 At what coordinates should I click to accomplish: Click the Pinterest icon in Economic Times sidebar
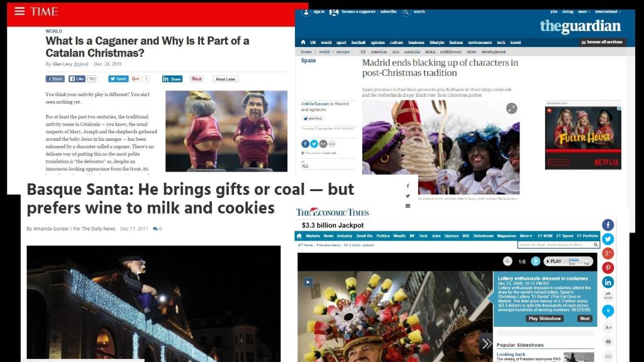coord(608,268)
